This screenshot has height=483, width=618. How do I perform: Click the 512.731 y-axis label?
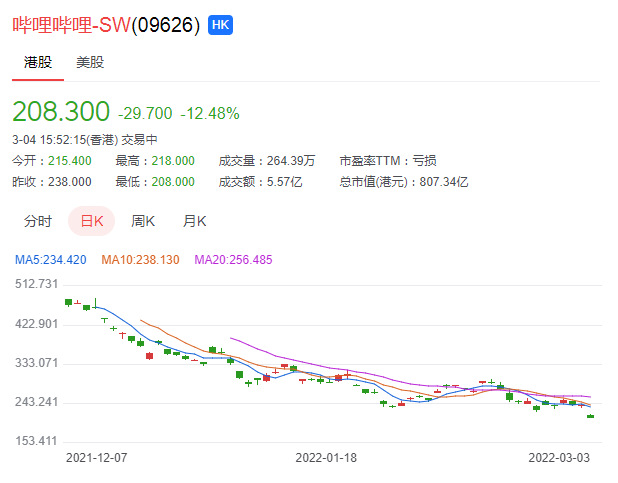[36, 284]
